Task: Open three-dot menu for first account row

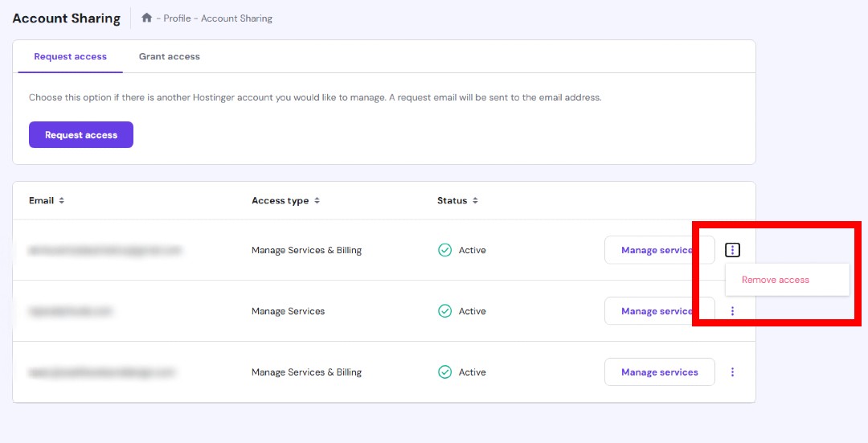Action: pos(732,250)
